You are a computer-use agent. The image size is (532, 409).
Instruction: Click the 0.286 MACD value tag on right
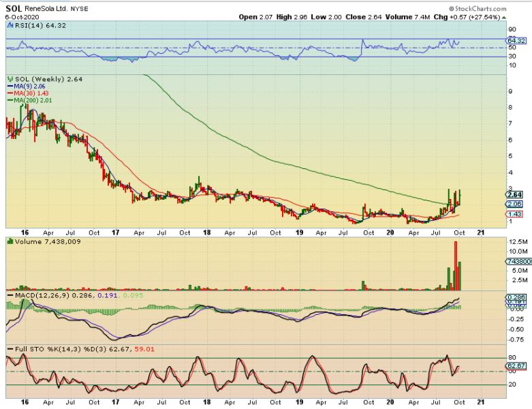point(516,297)
